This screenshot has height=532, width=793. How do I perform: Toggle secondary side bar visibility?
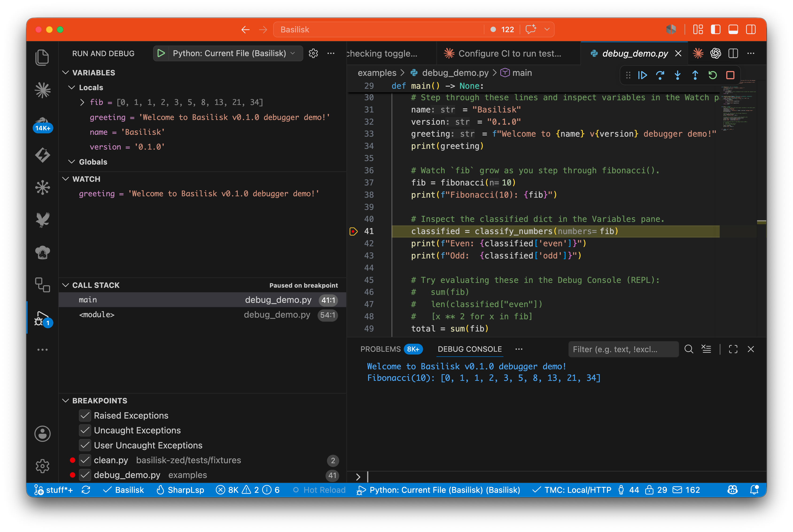(x=751, y=30)
